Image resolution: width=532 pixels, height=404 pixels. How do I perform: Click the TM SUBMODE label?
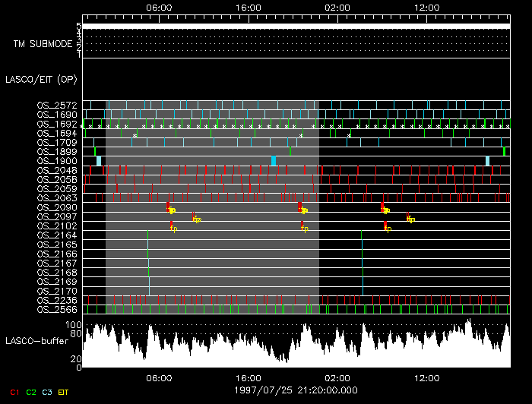43,44
